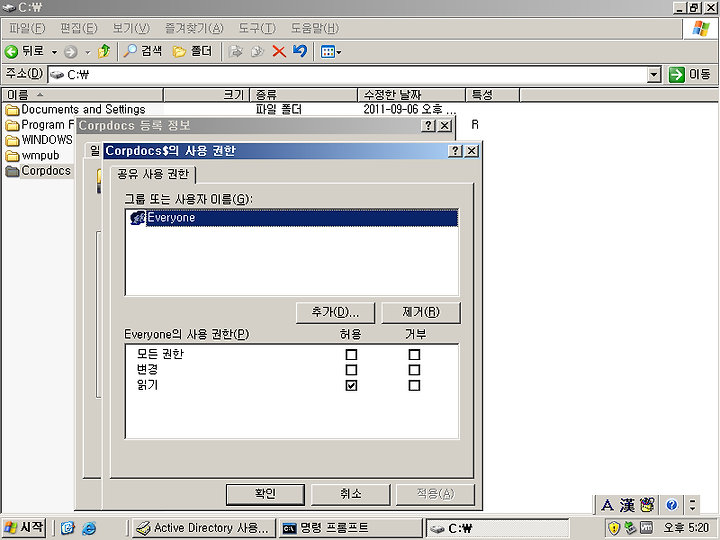Click the IME pad tools icon

pos(647,505)
